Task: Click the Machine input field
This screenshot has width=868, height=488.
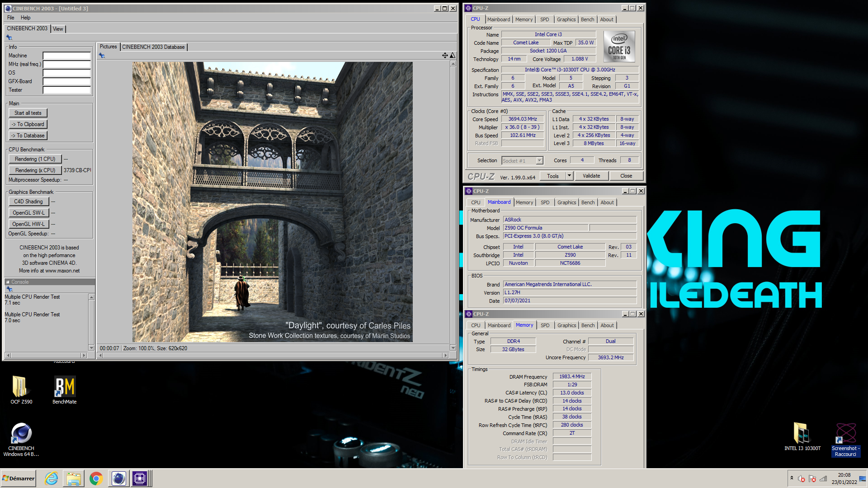Action: [x=67, y=56]
